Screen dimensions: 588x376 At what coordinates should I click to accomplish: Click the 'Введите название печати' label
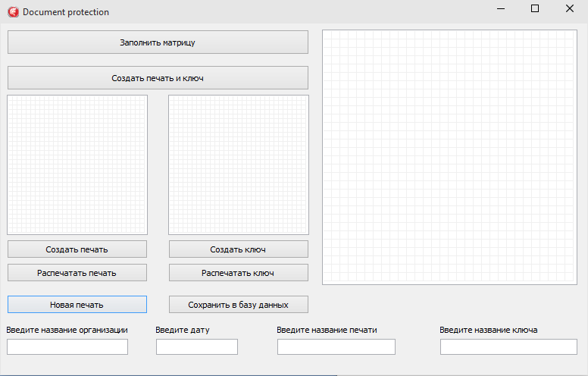coord(327,330)
